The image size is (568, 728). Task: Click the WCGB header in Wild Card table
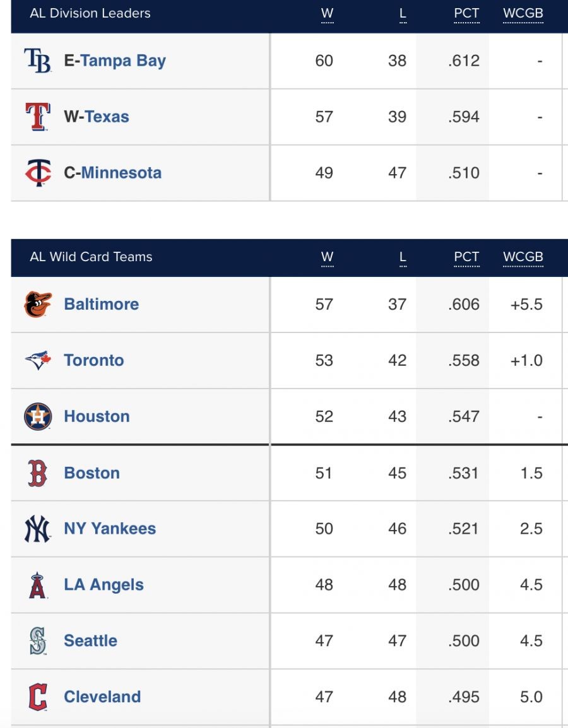[x=523, y=257]
